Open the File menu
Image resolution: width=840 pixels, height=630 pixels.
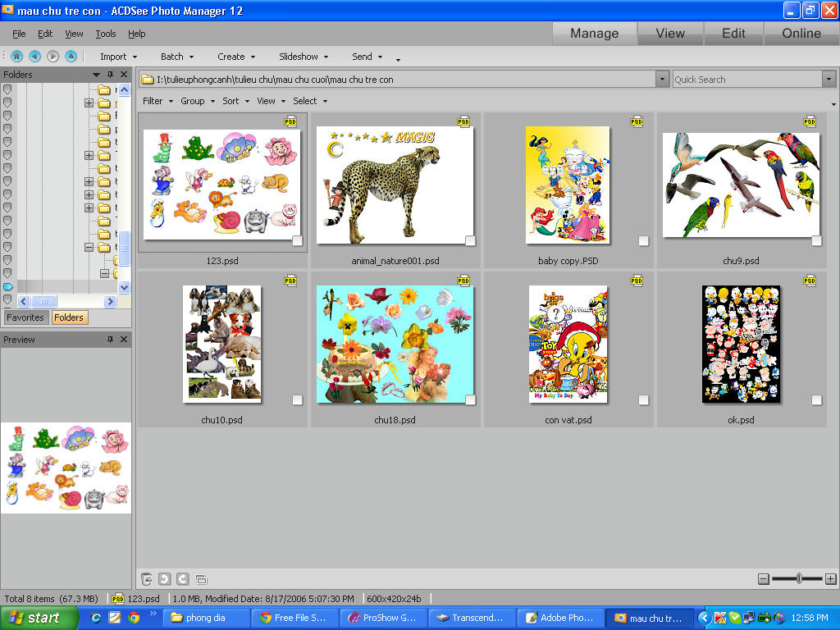pos(19,34)
